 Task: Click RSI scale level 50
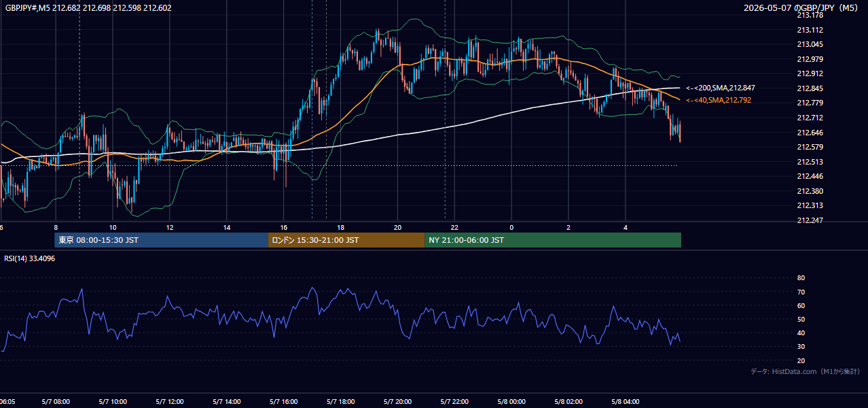[801, 319]
